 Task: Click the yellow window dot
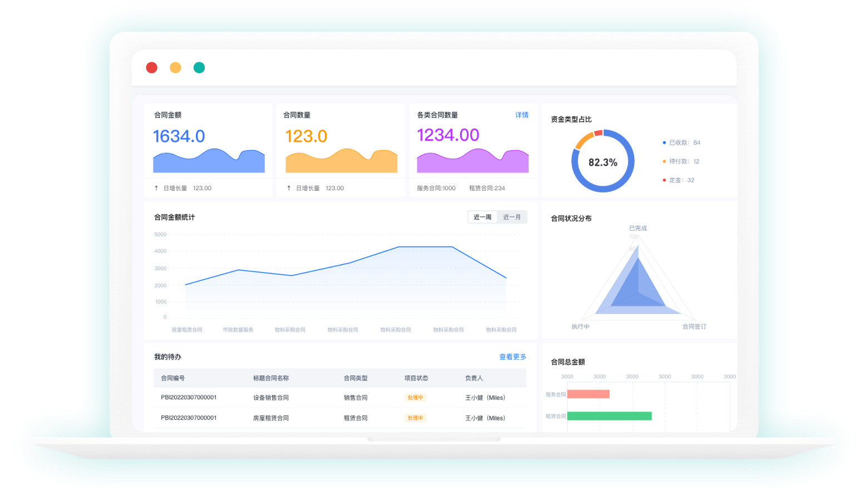tap(175, 67)
